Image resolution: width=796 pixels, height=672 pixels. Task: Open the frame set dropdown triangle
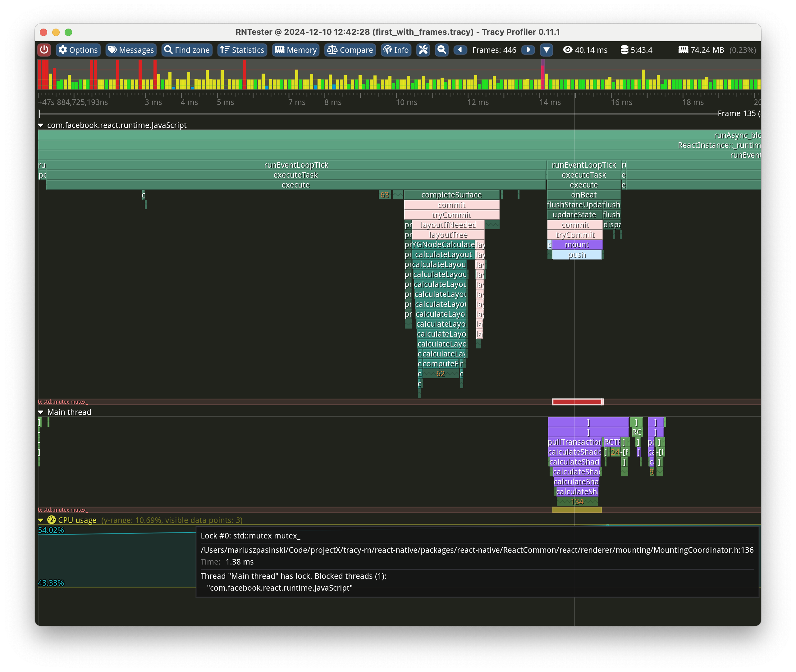click(547, 50)
